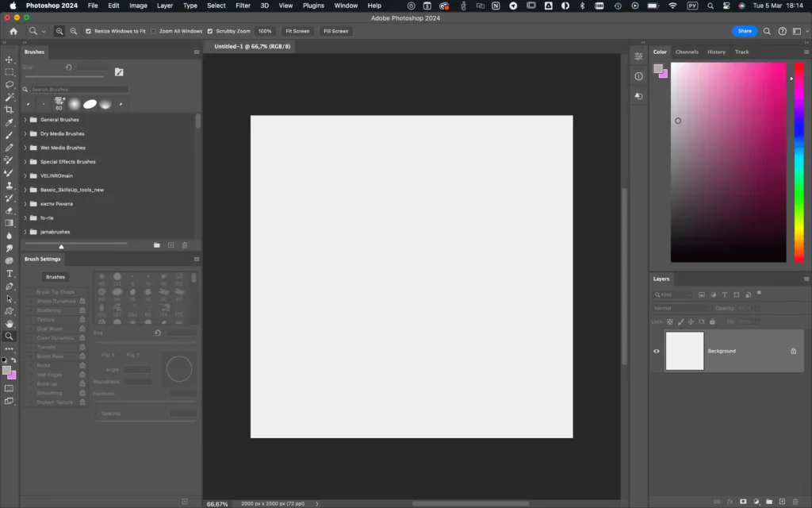Open the Plugins menu
Image resolution: width=812 pixels, height=508 pixels.
click(313, 6)
